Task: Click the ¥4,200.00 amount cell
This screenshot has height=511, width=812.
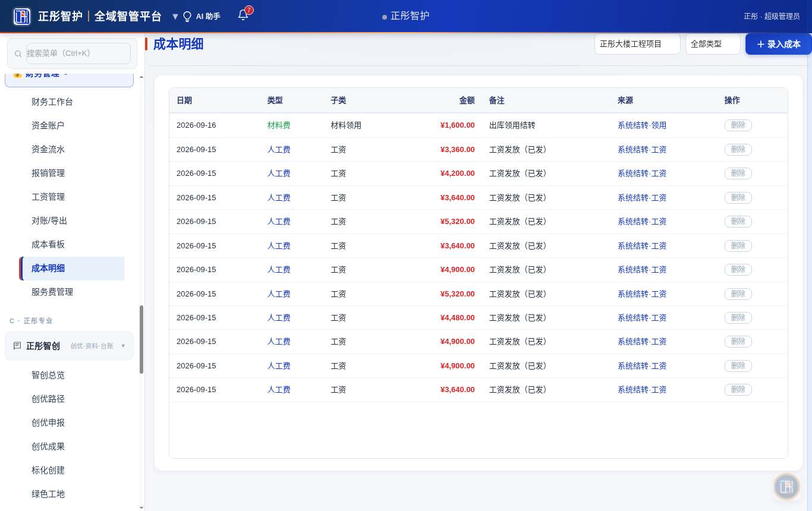Action: pos(458,174)
